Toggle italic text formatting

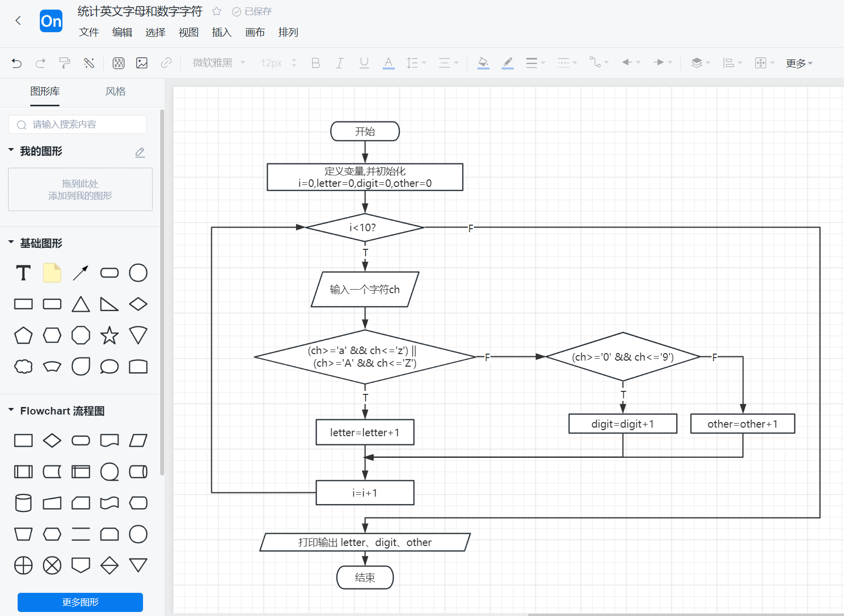click(340, 63)
